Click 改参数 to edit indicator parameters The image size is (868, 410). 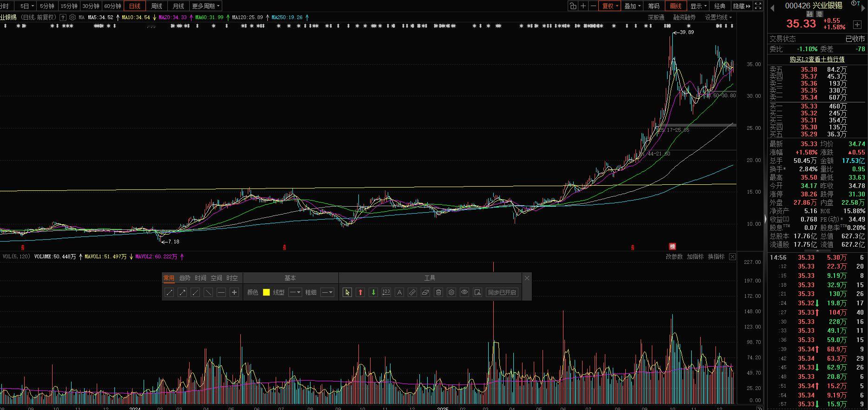pos(674,256)
